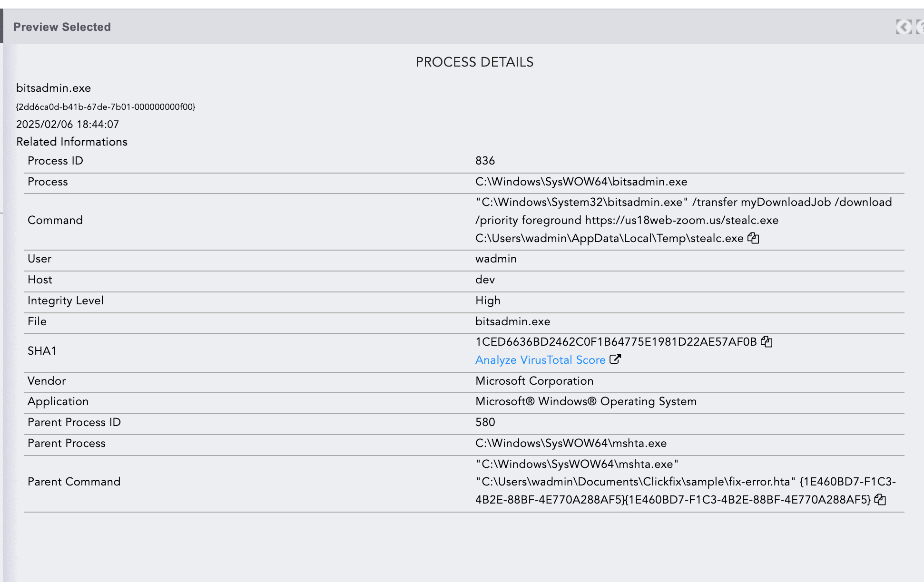This screenshot has height=582, width=924.
Task: Copy the mshta parent command
Action: [880, 499]
